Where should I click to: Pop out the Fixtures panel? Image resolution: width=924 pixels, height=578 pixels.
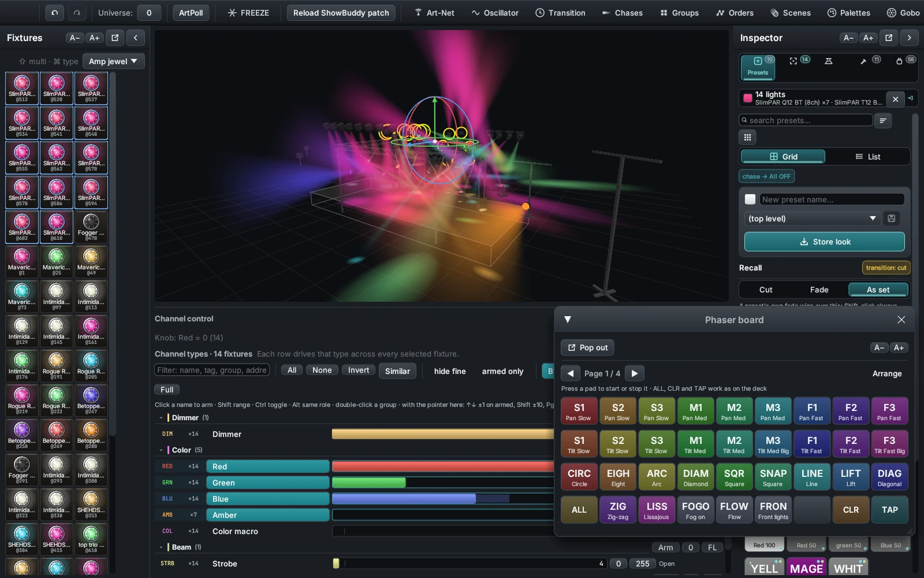point(115,38)
